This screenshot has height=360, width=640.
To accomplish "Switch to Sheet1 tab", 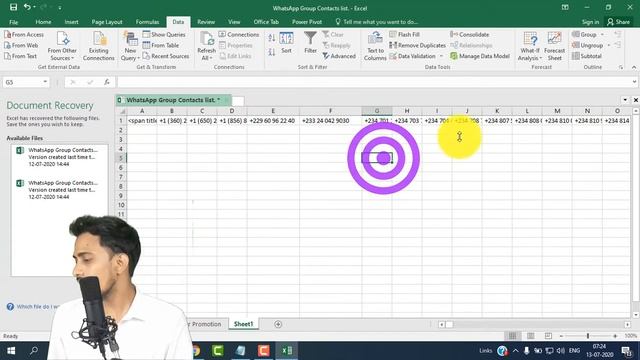I will (x=243, y=324).
